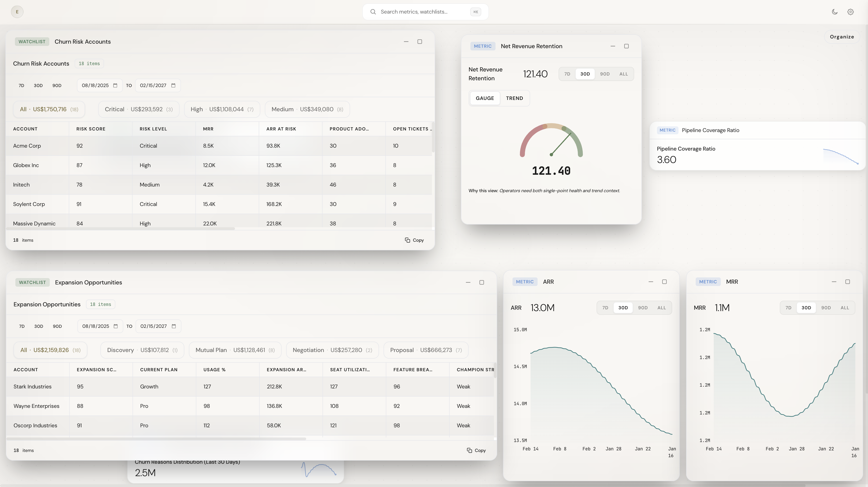
Task: Click the search magnifier icon
Action: pyautogui.click(x=373, y=12)
